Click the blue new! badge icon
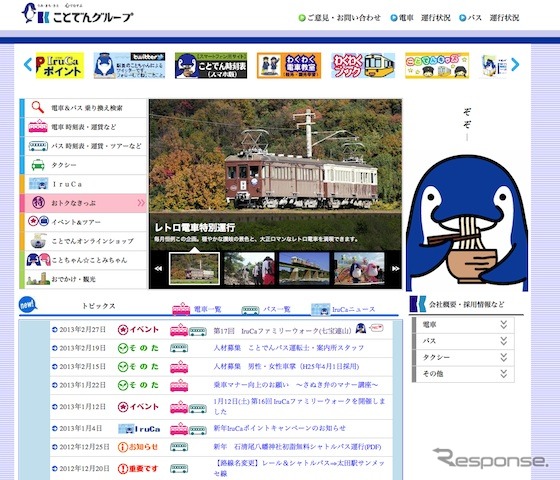 click(x=28, y=305)
